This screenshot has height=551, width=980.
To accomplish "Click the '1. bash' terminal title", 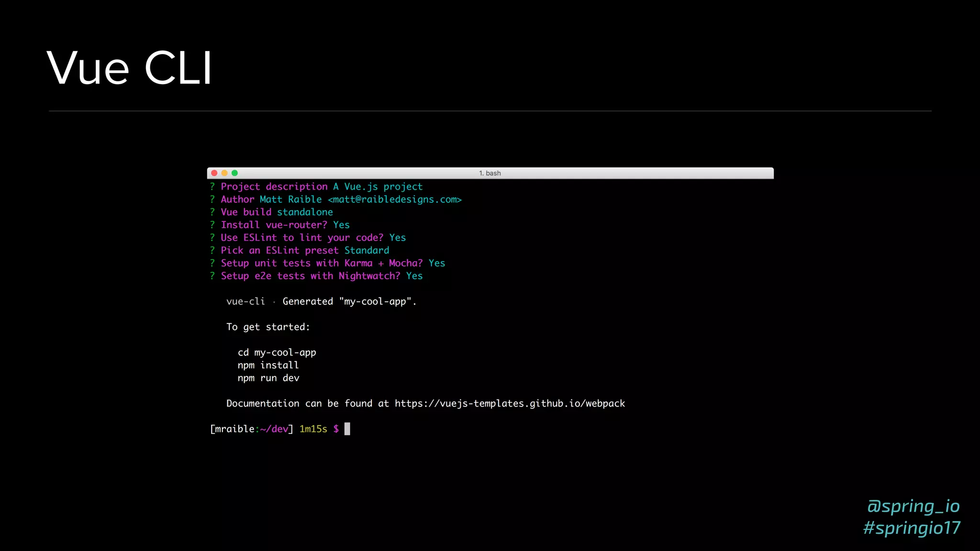I will pyautogui.click(x=490, y=173).
